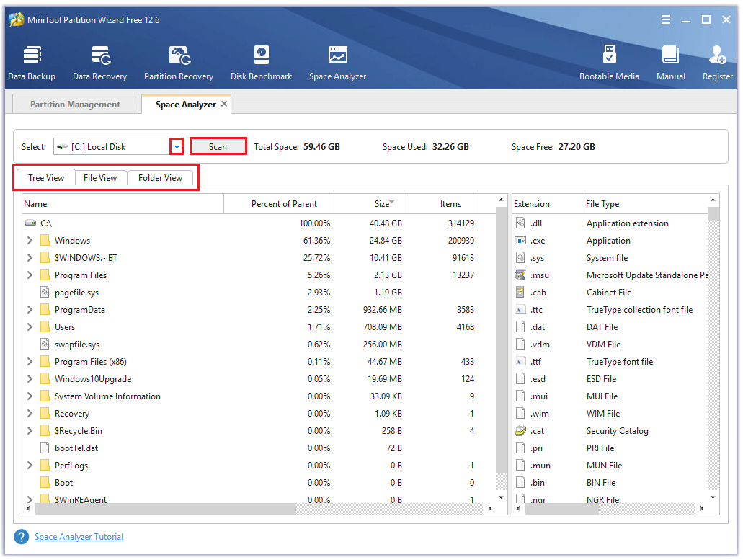Viewport: 743px width, 560px height.
Task: Sort by the File Type column header
Action: [646, 204]
